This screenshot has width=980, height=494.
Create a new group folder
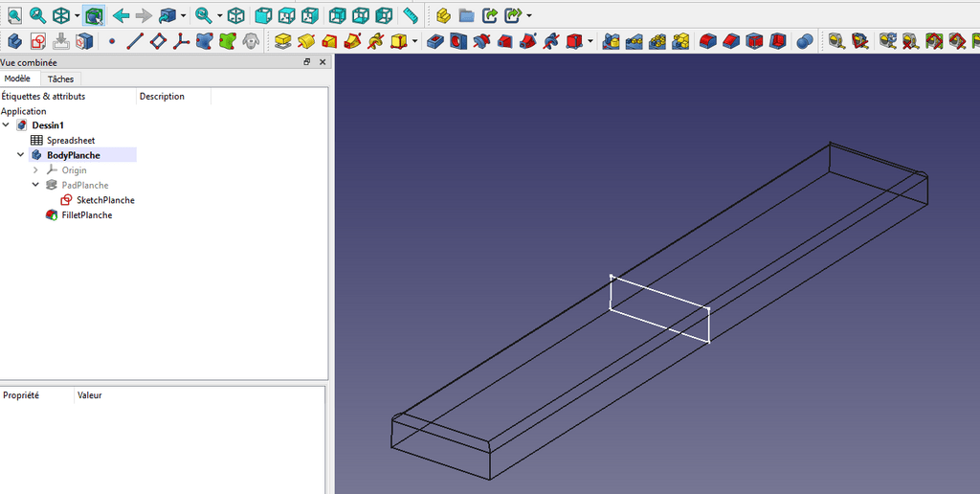pos(466,15)
